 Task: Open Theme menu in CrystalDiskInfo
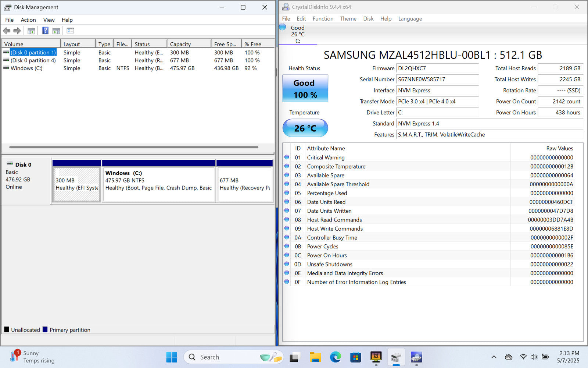(348, 18)
